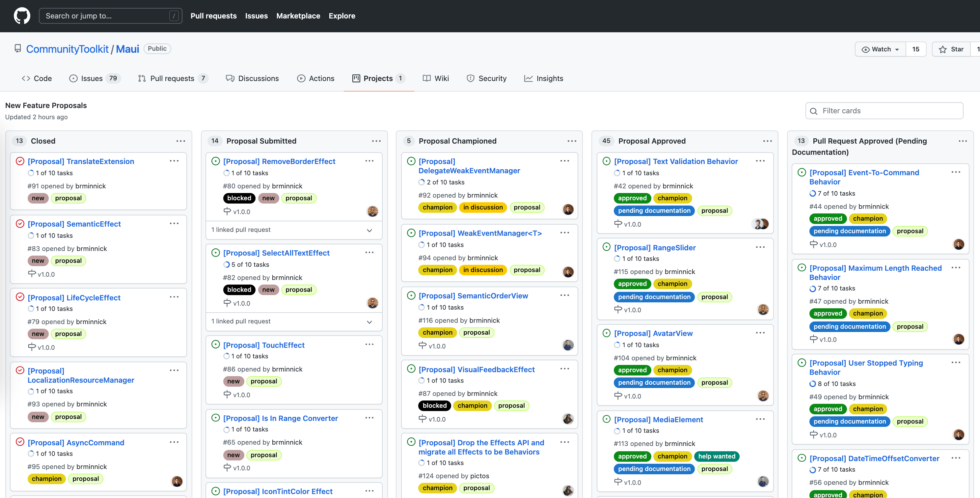Open the [Proposal] DateTimeOffsetConverter issue
980x498 pixels.
[x=874, y=458]
